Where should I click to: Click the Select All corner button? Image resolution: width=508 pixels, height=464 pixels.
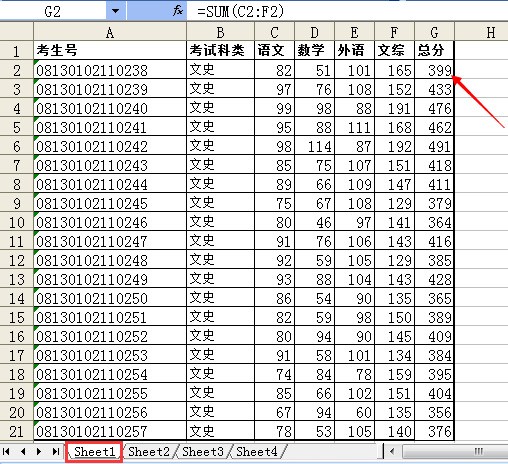tap(16, 32)
